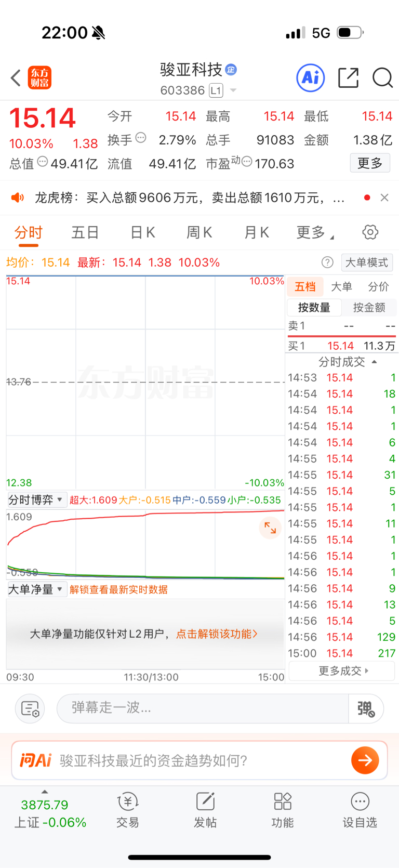Tap the intraday price chart area
The width and height of the screenshot is (399, 868).
coord(145,382)
